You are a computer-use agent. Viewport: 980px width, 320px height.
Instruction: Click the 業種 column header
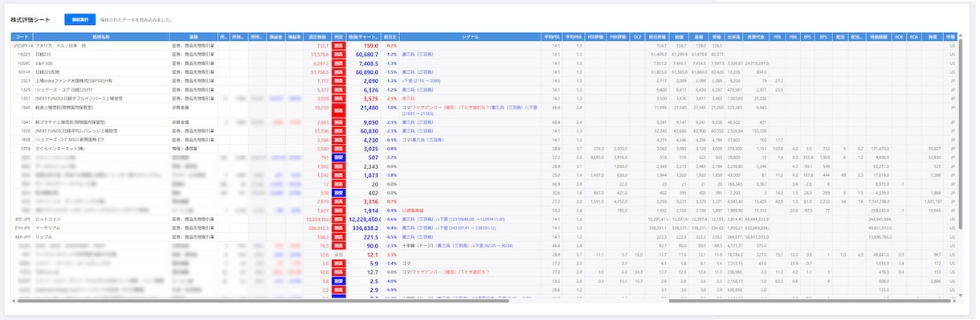click(x=193, y=36)
